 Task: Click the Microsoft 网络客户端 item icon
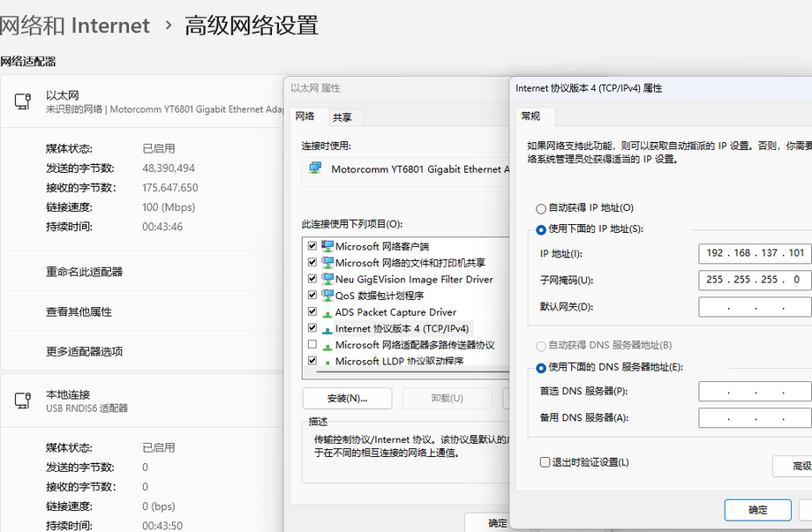pyautogui.click(x=327, y=246)
